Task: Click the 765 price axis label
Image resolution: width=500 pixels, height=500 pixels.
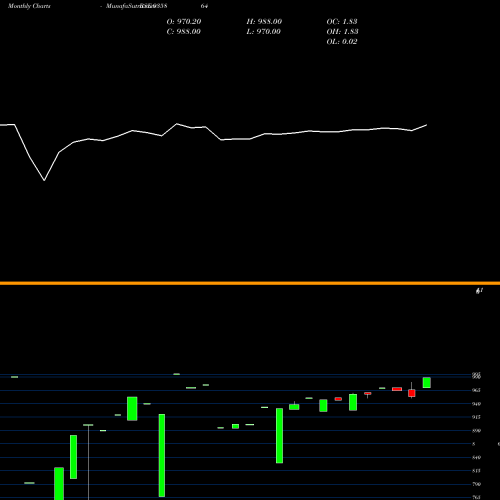Action: 476,497
